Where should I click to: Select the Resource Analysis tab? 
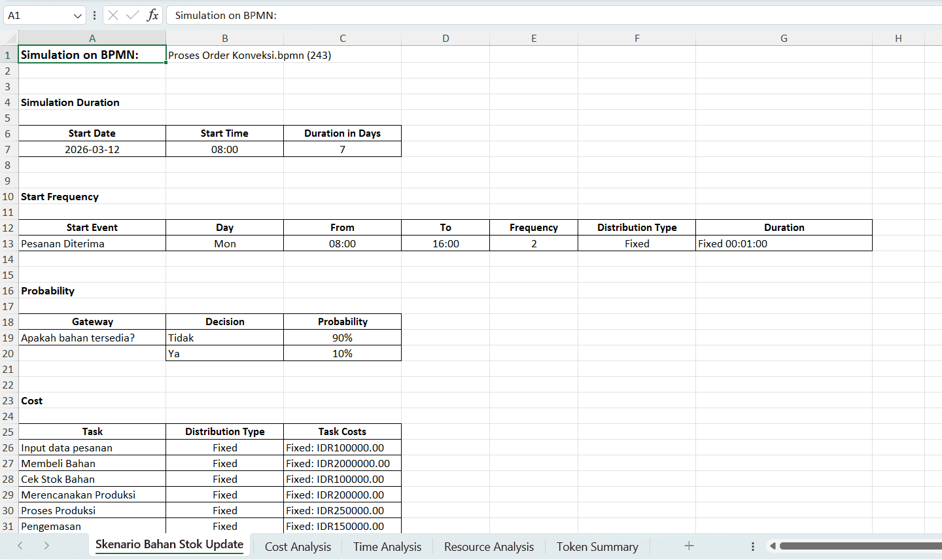point(489,546)
